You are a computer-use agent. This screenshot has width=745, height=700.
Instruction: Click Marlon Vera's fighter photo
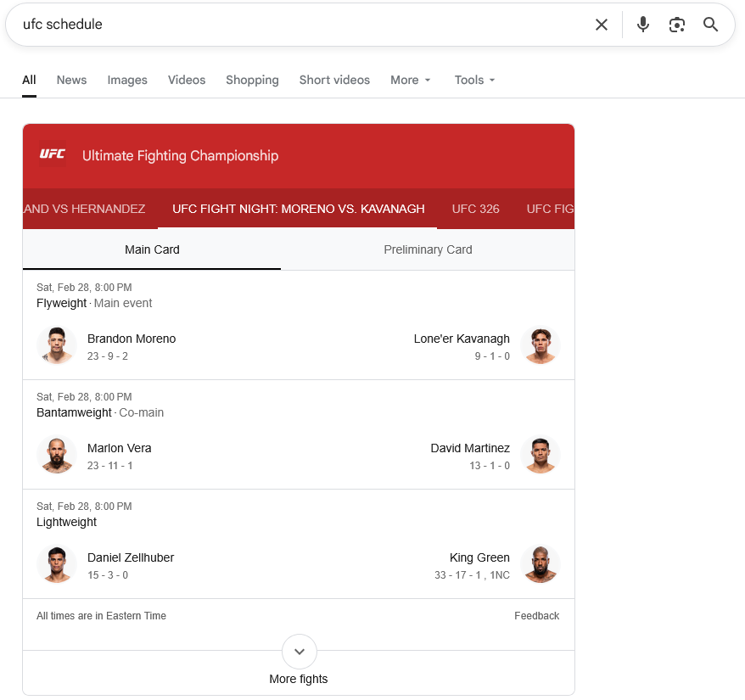click(x=57, y=455)
